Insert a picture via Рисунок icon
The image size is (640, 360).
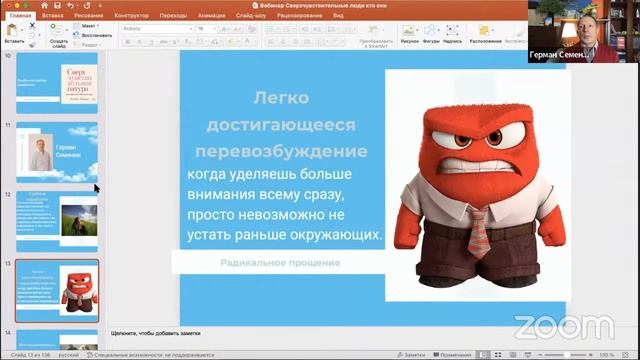pyautogui.click(x=408, y=30)
